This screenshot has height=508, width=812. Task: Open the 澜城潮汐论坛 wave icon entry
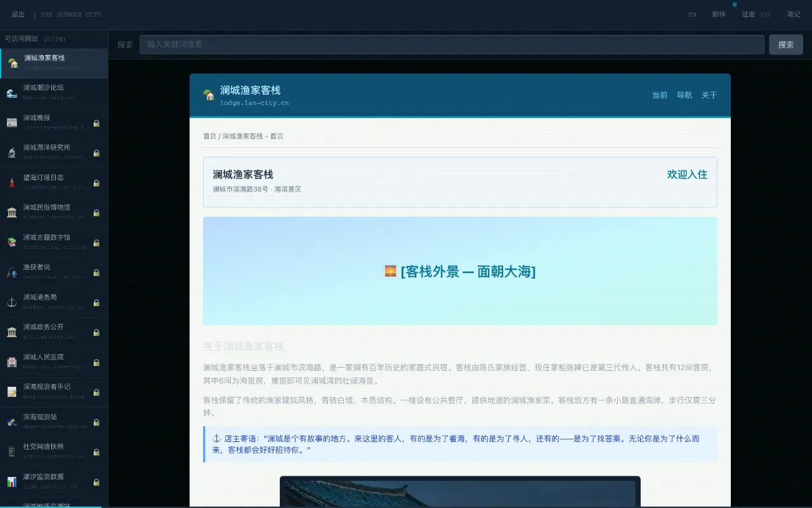pos(11,93)
